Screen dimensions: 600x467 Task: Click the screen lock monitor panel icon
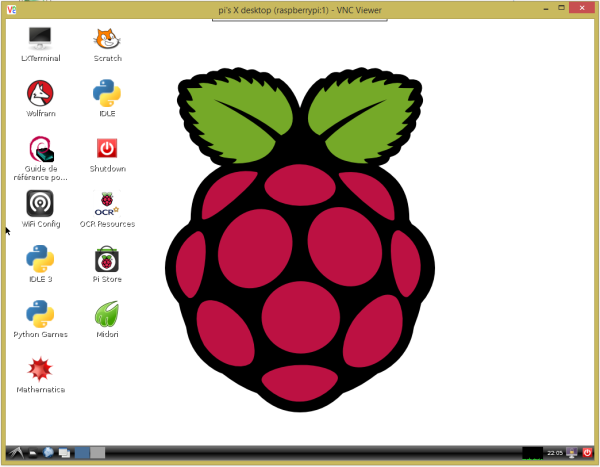point(572,453)
